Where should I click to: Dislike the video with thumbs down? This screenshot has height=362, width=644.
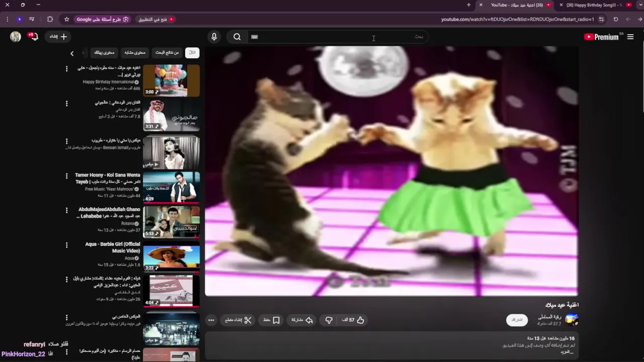(x=329, y=320)
